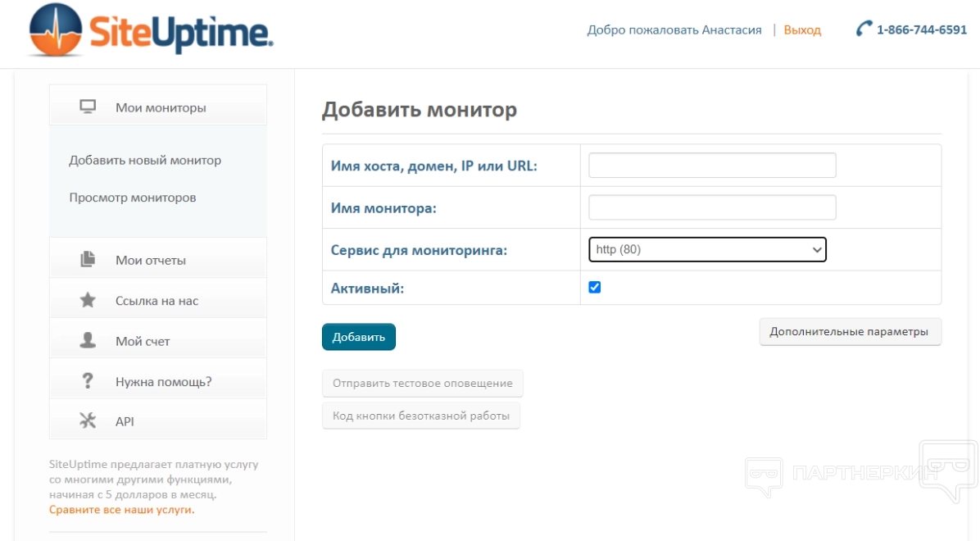Click Код кнопки безотказной работы button

pyautogui.click(x=421, y=416)
